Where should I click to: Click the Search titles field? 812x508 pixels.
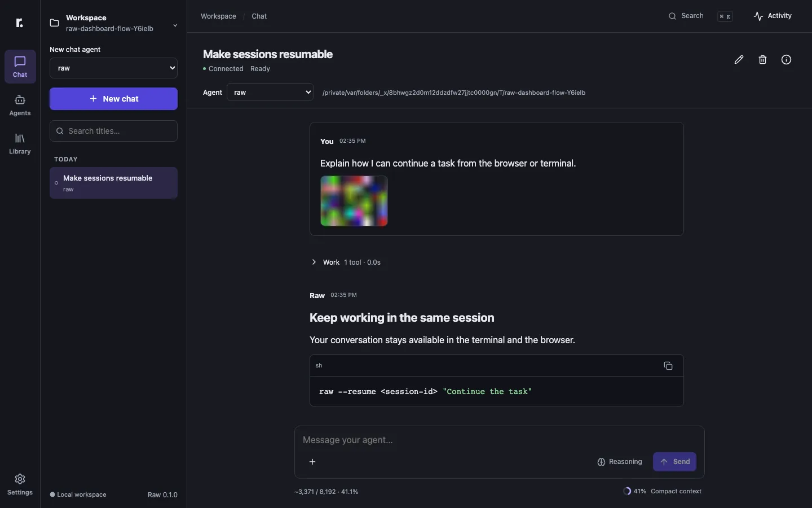114,131
